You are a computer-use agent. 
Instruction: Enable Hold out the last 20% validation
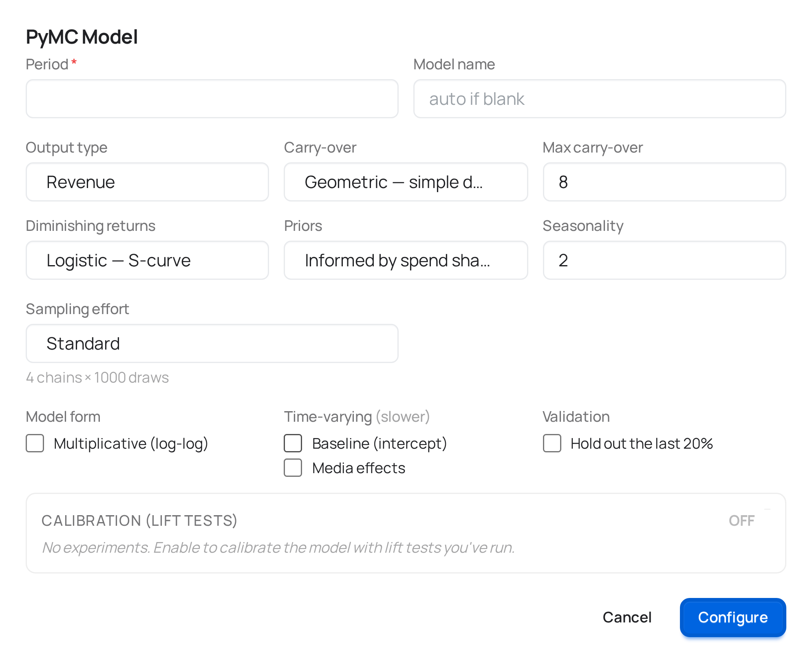(552, 443)
